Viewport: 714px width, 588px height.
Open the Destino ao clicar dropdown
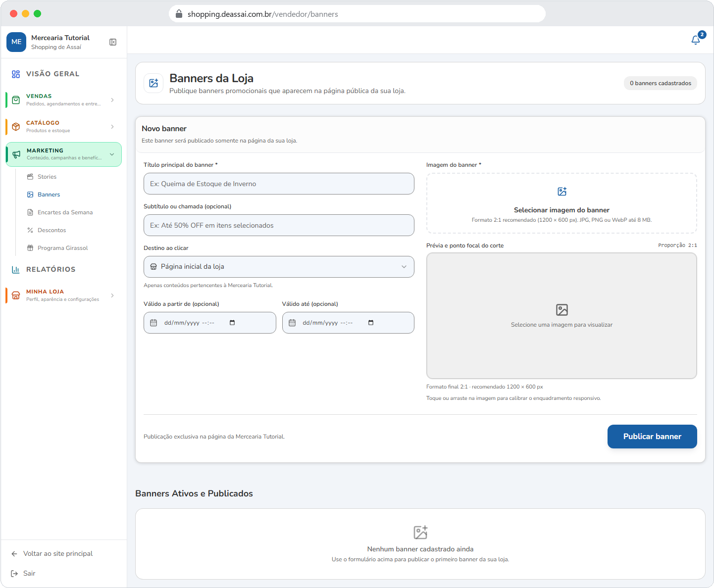tap(279, 267)
